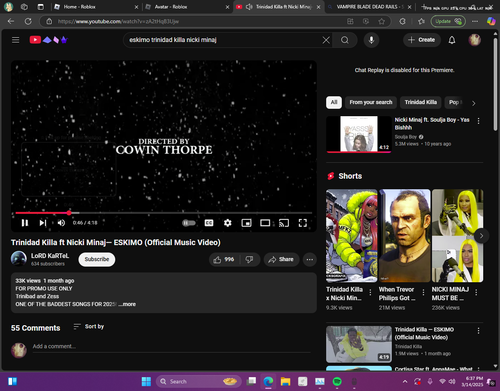
Task: Open the Sort by comments dropdown
Action: 89,327
